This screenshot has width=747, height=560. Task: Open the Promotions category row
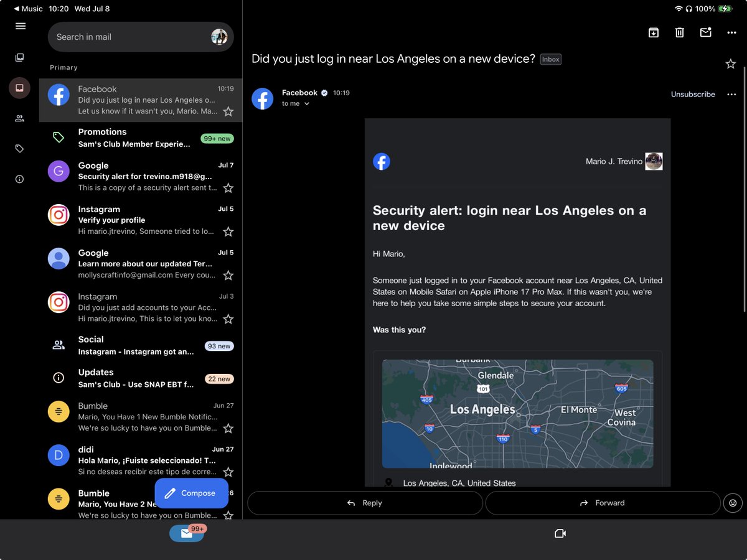pos(141,138)
